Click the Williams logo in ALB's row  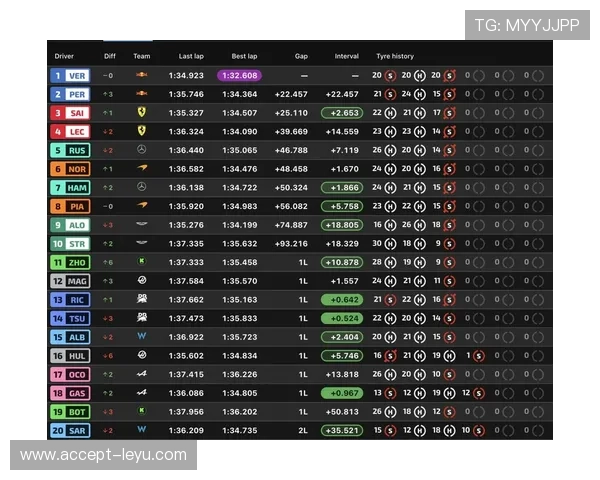click(142, 337)
